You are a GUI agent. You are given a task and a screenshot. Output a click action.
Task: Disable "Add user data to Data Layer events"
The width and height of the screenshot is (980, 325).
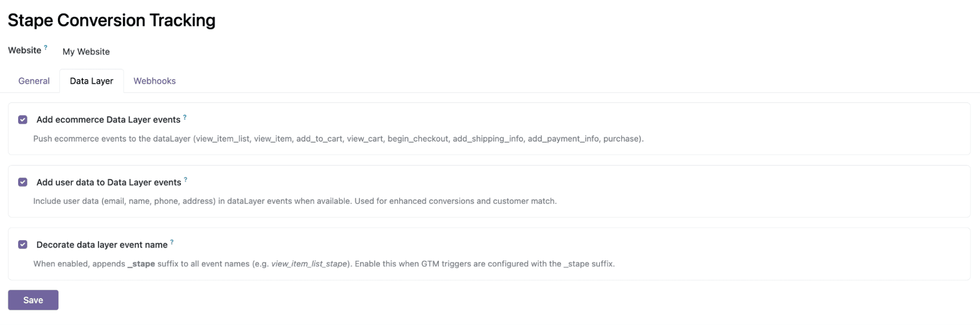coord(22,182)
